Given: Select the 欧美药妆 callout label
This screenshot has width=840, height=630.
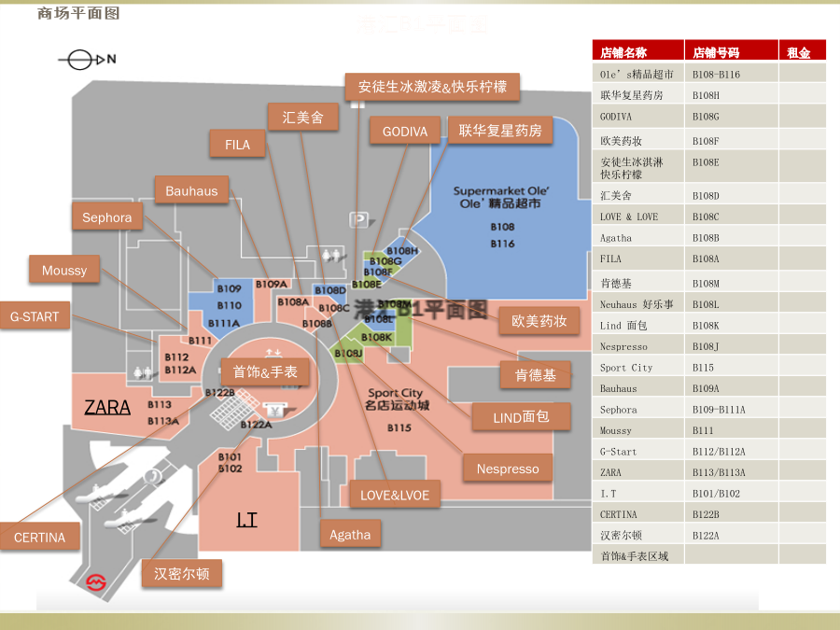Looking at the screenshot, I should (x=539, y=321).
